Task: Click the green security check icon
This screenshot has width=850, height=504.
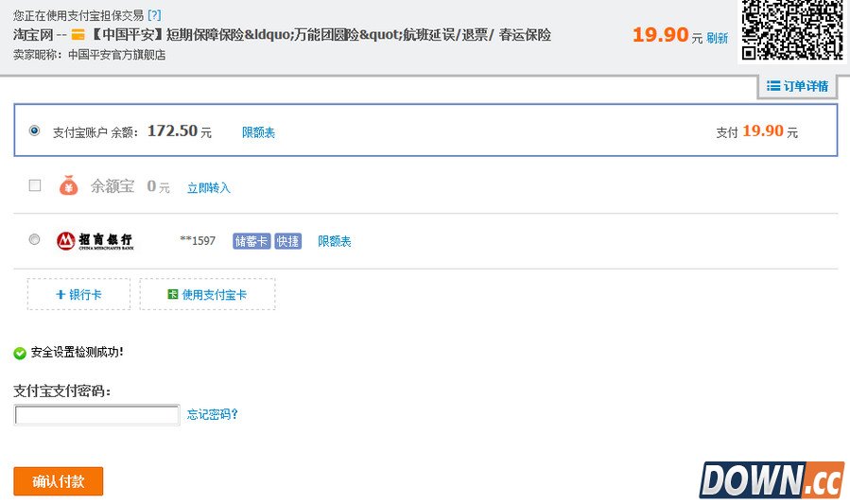Action: click(x=20, y=353)
